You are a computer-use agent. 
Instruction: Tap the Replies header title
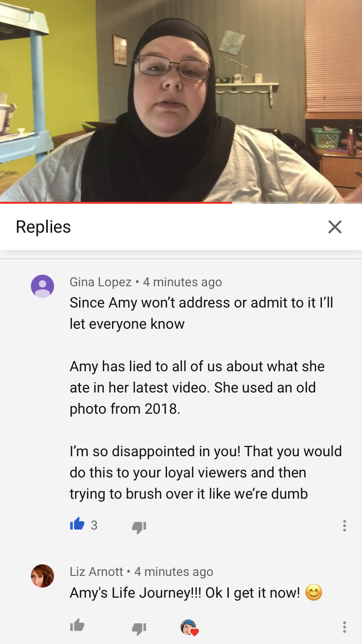point(43,227)
